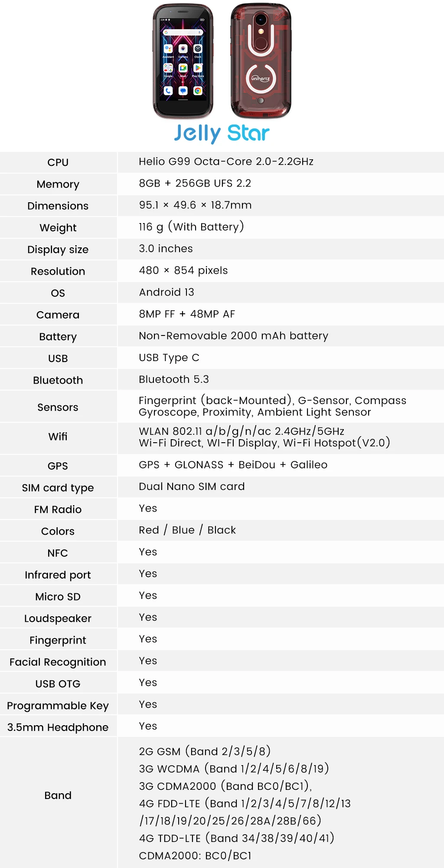Select the CPU row label
The width and height of the screenshot is (444, 868).
click(x=58, y=162)
